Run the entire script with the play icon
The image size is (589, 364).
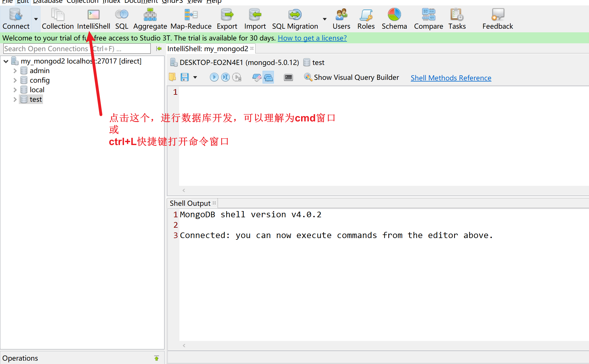214,77
